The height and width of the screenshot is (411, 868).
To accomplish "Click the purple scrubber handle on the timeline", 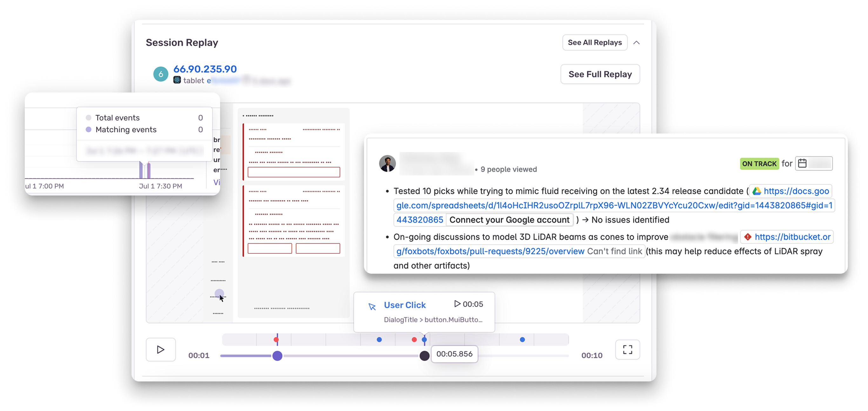I will pos(277,356).
